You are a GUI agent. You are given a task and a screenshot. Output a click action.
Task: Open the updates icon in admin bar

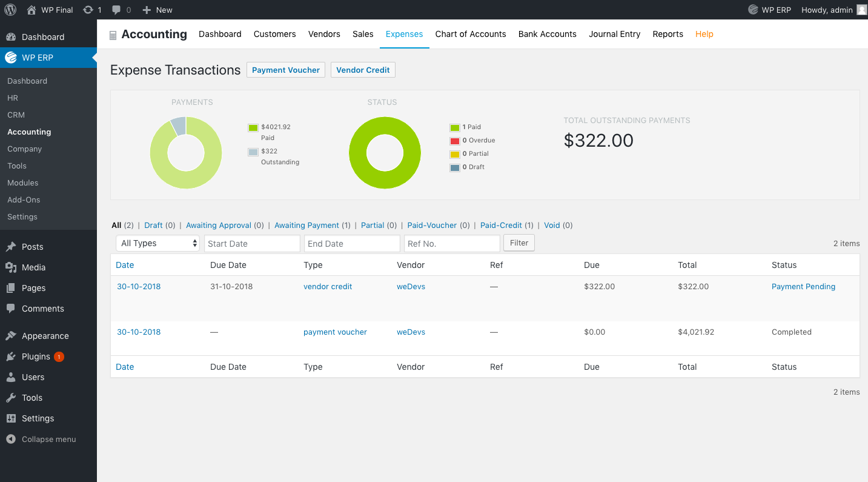tap(88, 10)
